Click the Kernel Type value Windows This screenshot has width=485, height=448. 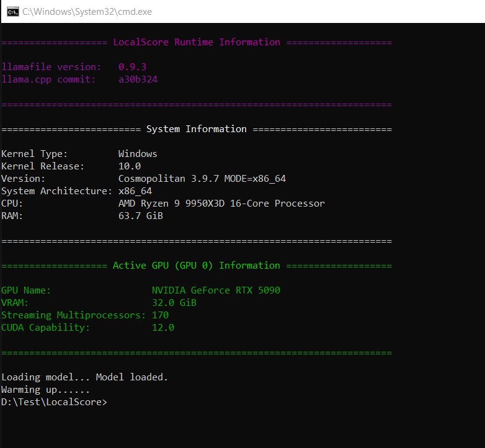pos(138,154)
